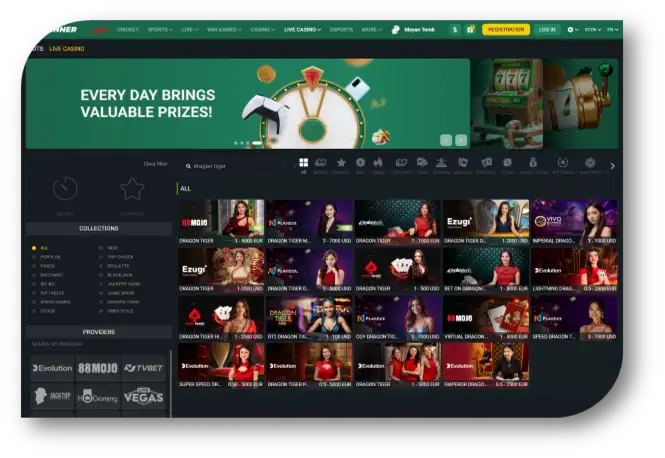Open the 88MOJO Dragon Tiger game thumbnail

pos(221,222)
